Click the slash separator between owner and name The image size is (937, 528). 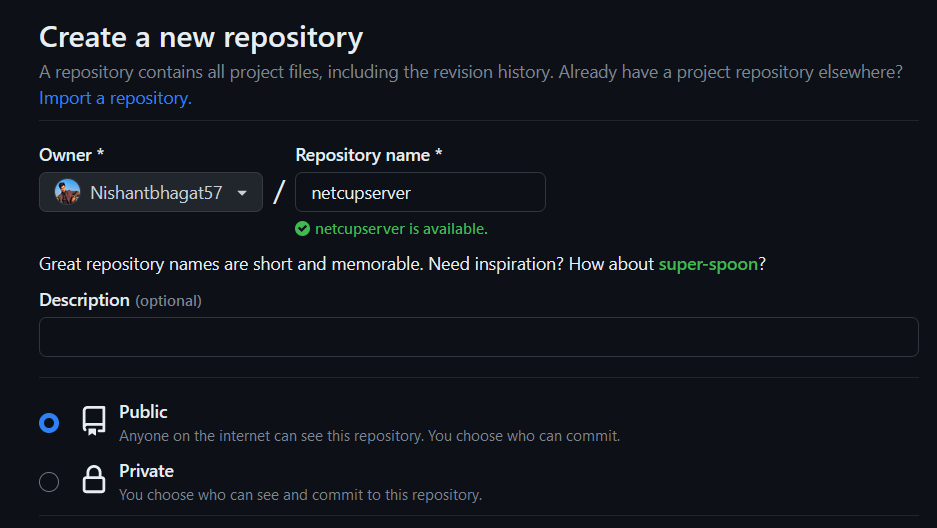tap(278, 192)
